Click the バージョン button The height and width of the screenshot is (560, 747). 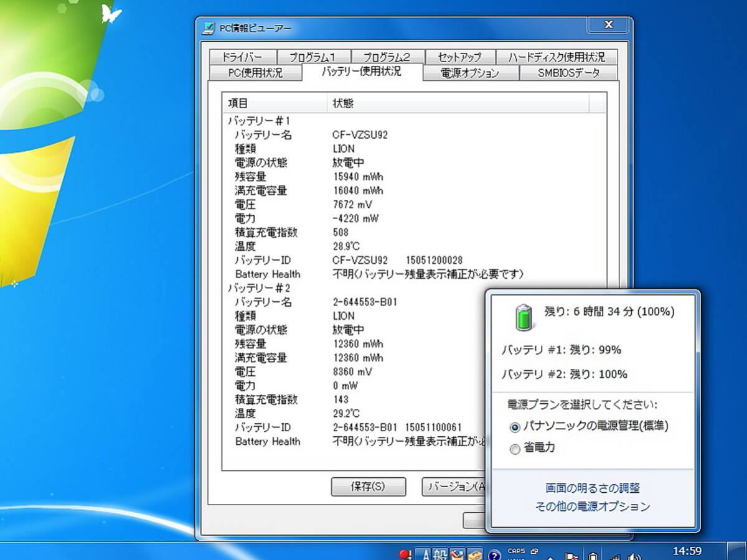pyautogui.click(x=454, y=487)
